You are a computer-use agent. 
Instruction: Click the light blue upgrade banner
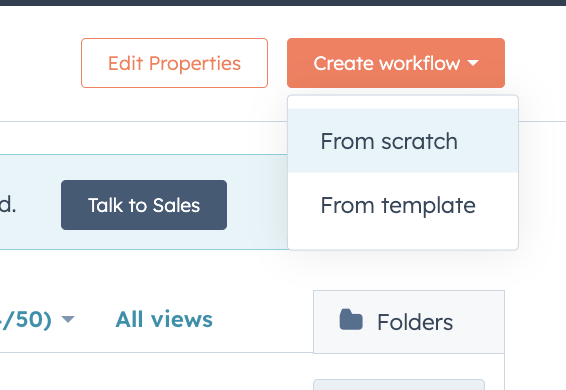144,202
